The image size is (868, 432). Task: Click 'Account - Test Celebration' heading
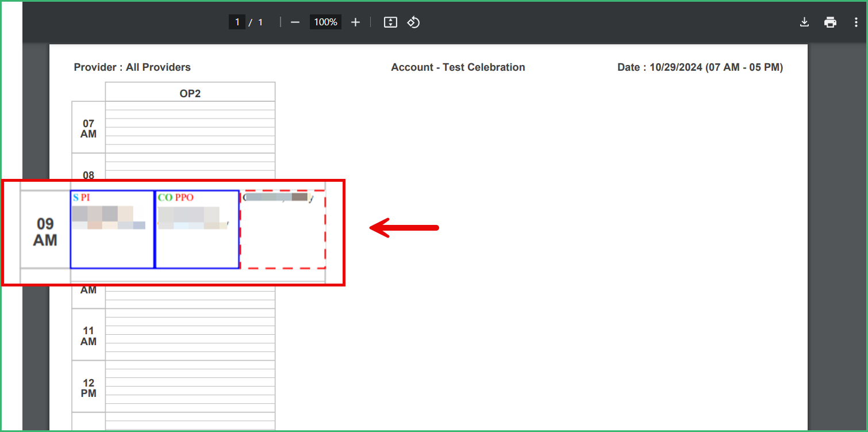[458, 67]
